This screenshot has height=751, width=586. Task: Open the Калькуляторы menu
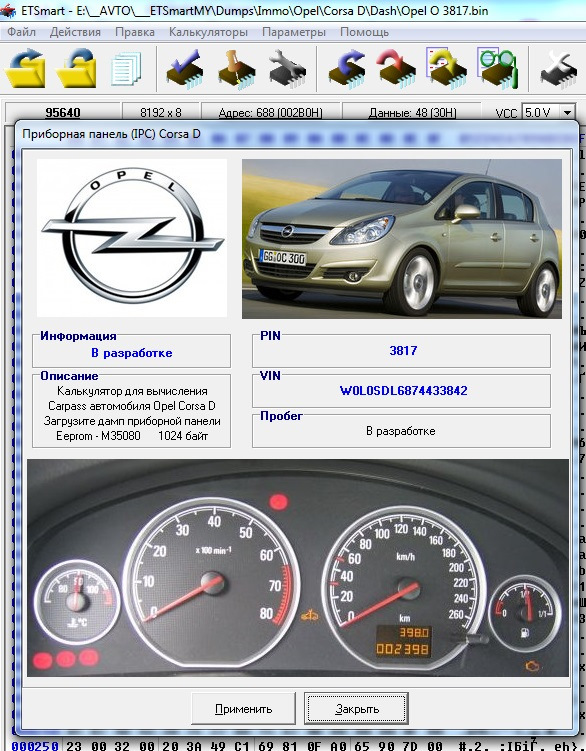point(208,32)
